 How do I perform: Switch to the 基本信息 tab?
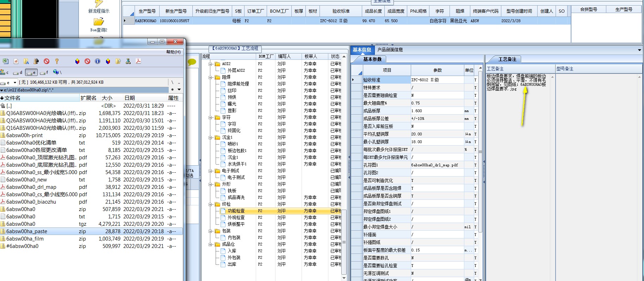click(x=362, y=50)
